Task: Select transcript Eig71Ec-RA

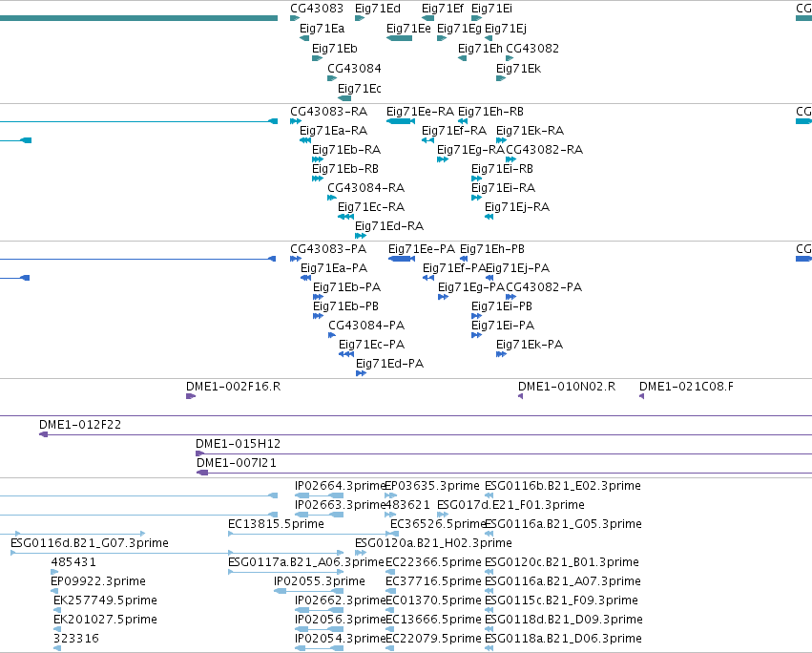Action: coord(371,207)
